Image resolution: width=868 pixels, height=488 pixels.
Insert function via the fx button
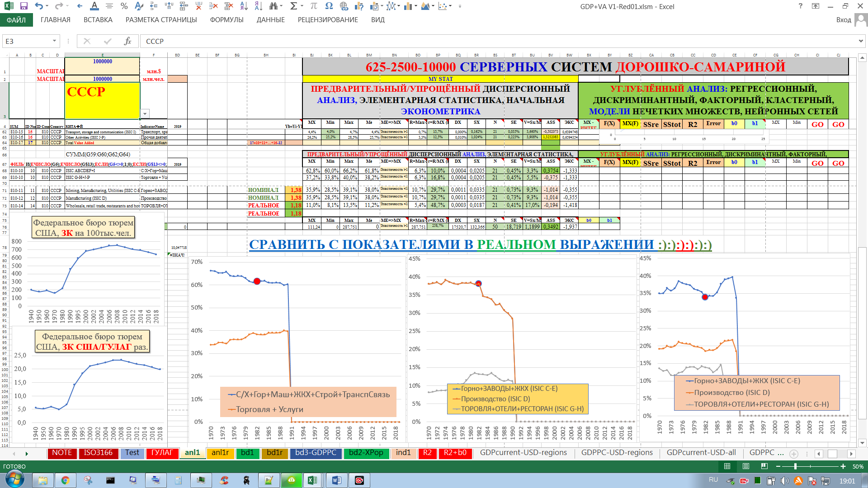[127, 41]
